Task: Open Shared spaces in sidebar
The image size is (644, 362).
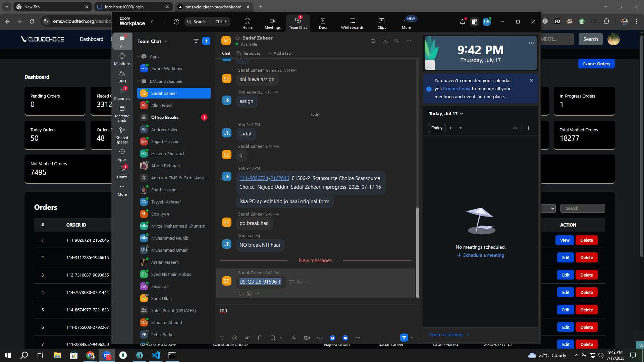Action: pos(122,135)
